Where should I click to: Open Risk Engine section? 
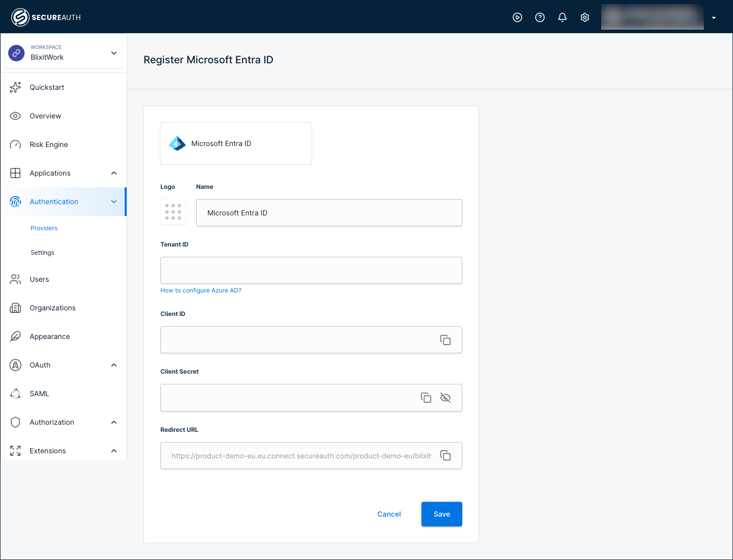[x=64, y=144]
